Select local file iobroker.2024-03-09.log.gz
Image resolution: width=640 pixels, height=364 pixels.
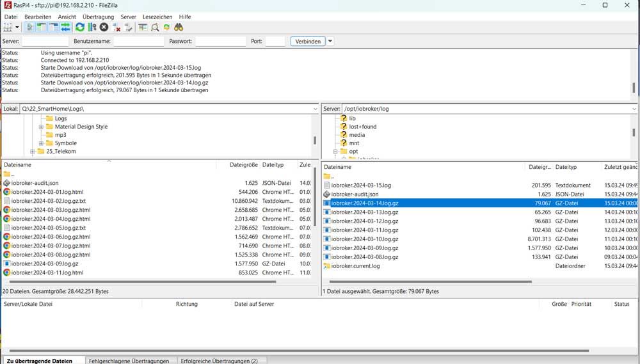click(45, 264)
